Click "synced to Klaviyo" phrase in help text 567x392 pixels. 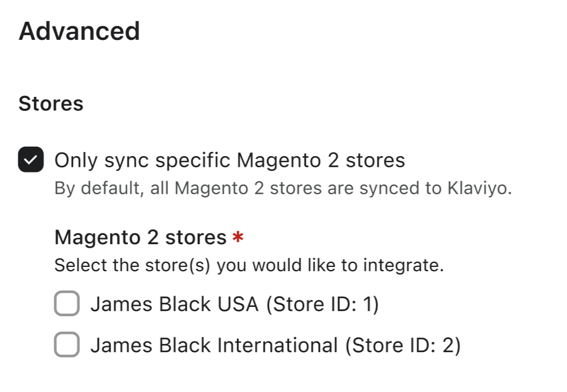[x=448, y=190]
